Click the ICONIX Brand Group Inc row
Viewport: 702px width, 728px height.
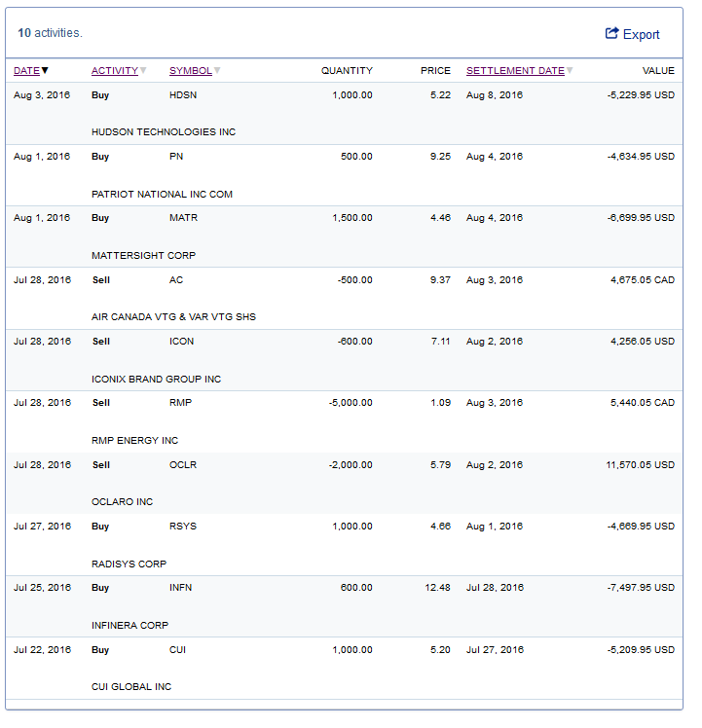pyautogui.click(x=156, y=379)
